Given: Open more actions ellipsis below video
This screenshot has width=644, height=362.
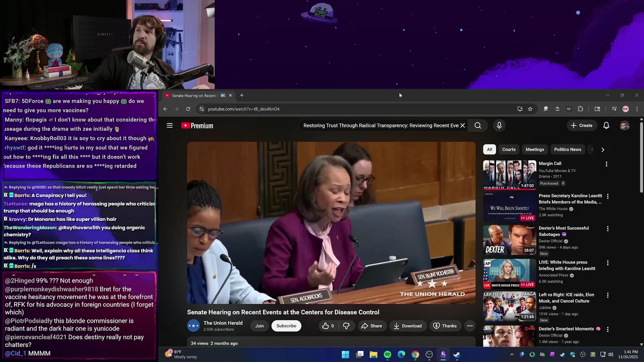Looking at the screenshot, I should (x=470, y=326).
